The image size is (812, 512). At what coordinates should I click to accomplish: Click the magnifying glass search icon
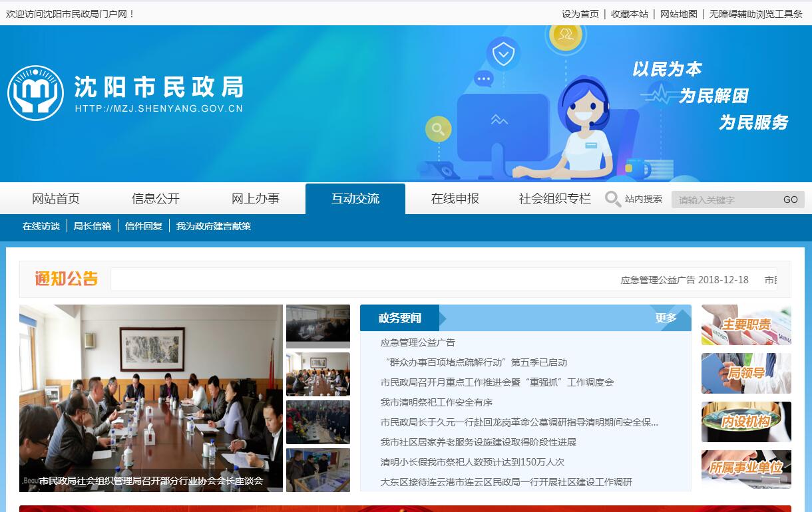click(x=612, y=199)
